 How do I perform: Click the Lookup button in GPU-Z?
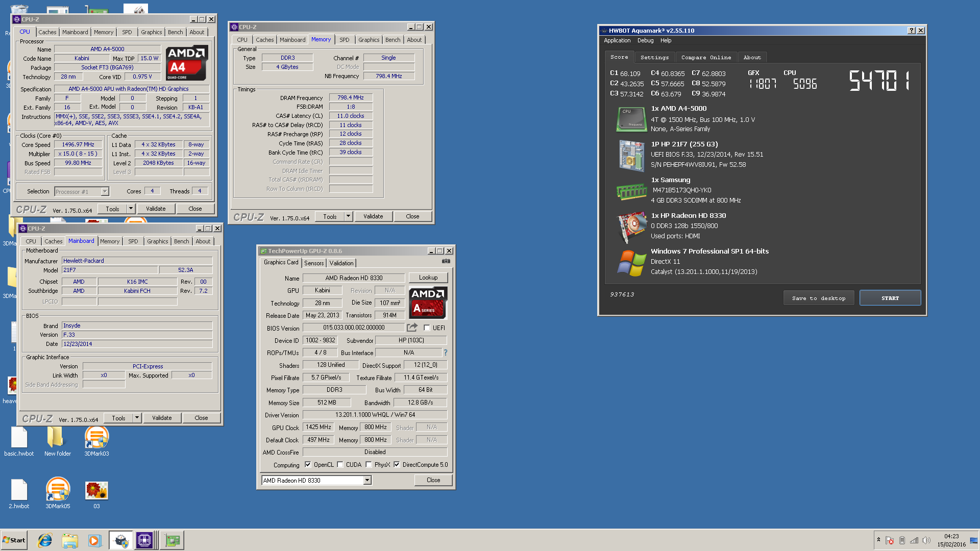pos(428,278)
